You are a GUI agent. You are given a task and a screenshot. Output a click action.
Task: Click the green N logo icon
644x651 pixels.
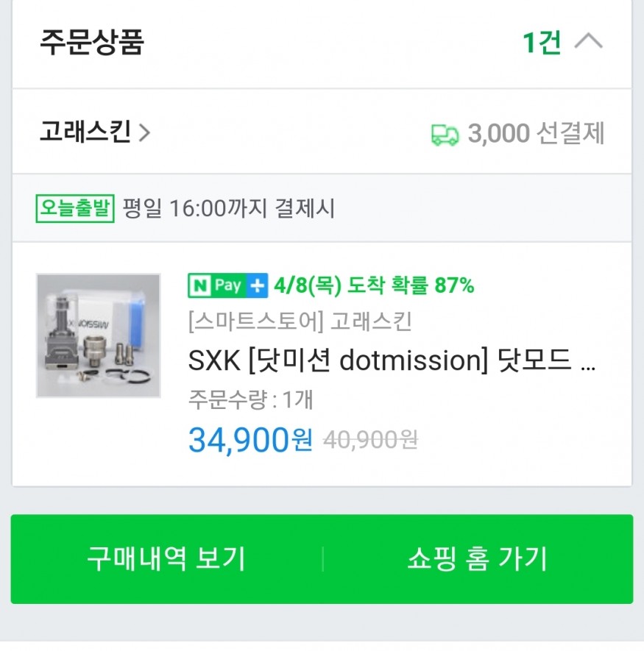(x=199, y=285)
